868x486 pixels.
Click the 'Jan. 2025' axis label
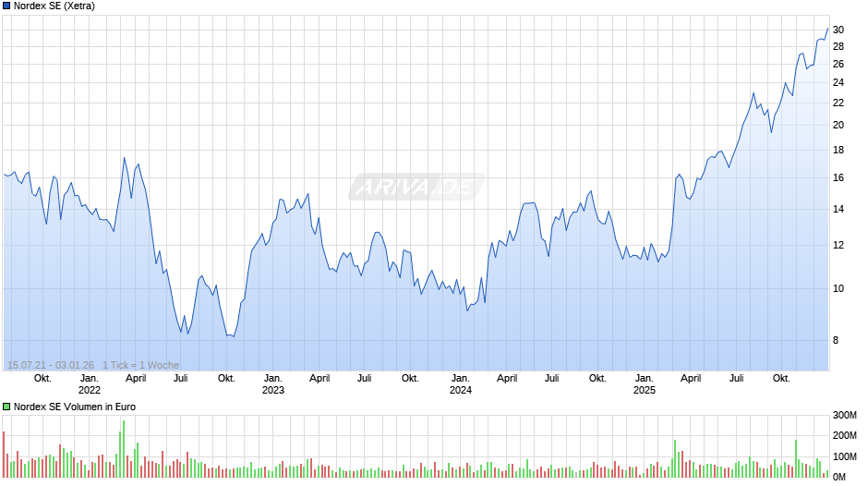644,384
